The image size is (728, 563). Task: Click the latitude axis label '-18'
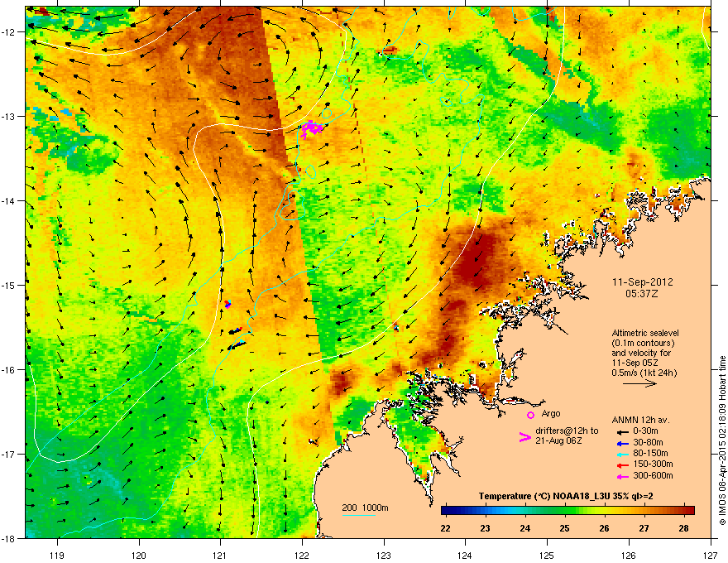(8, 538)
